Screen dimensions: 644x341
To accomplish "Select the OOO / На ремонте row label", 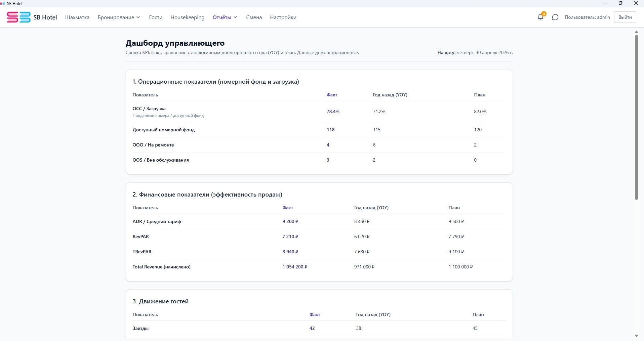I will [153, 145].
